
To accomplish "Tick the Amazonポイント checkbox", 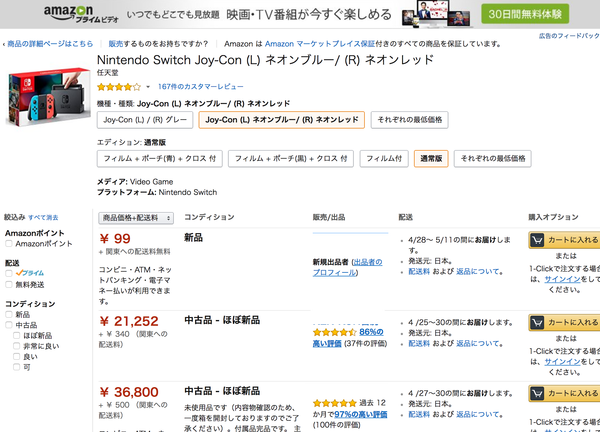I will tap(9, 244).
